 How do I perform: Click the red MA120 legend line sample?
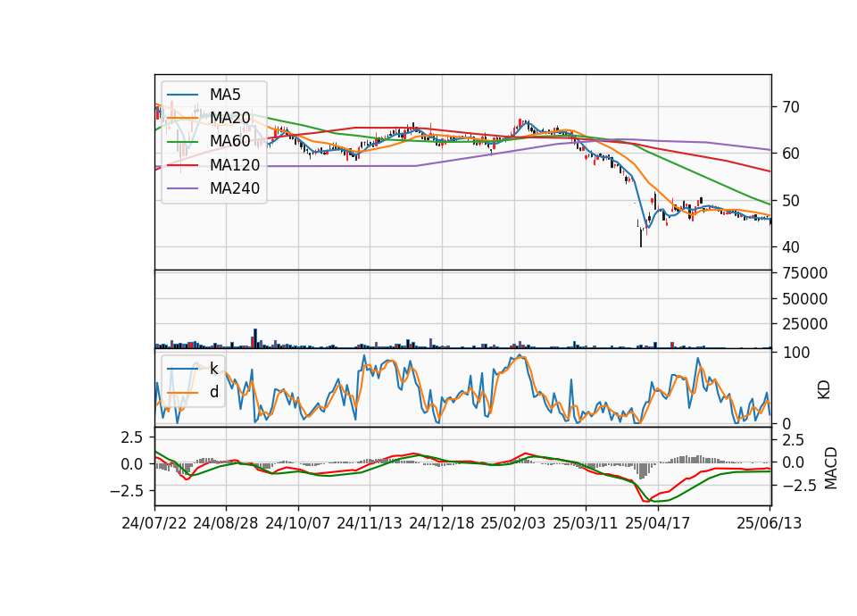(183, 166)
